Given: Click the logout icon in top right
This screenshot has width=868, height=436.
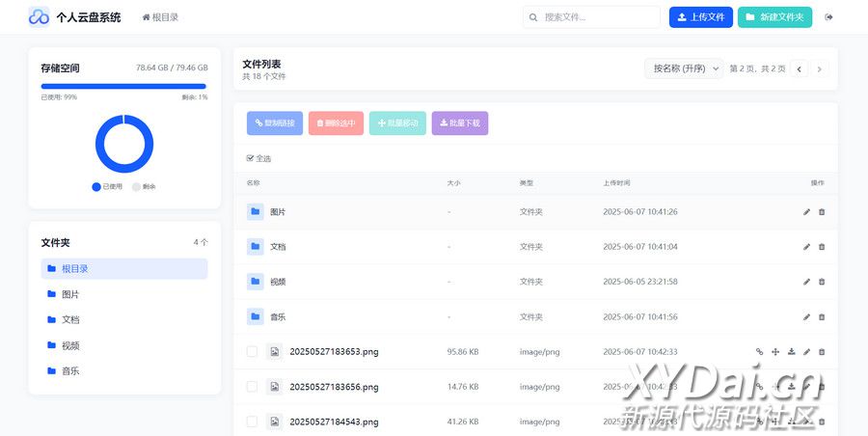Looking at the screenshot, I should click(828, 17).
